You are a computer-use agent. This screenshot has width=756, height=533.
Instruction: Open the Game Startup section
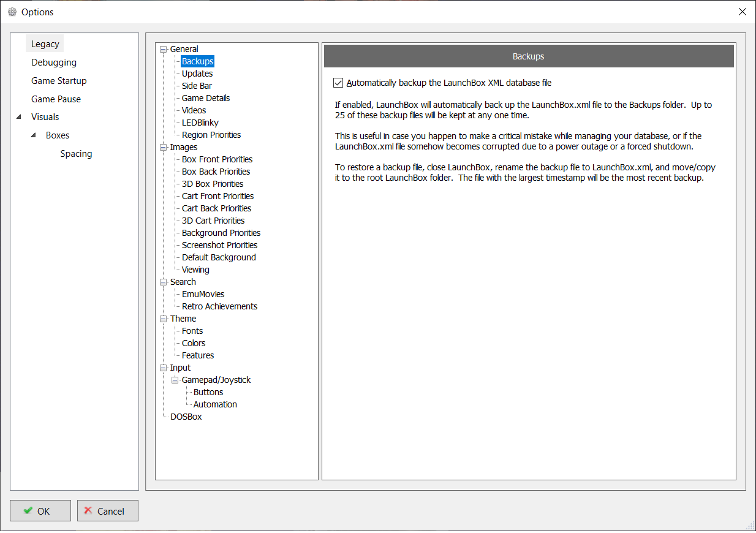59,81
